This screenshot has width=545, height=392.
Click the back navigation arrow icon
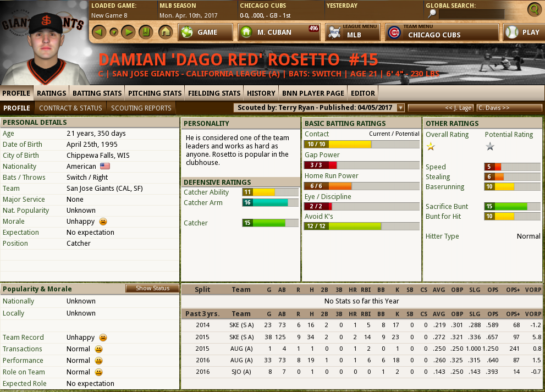coord(99,32)
